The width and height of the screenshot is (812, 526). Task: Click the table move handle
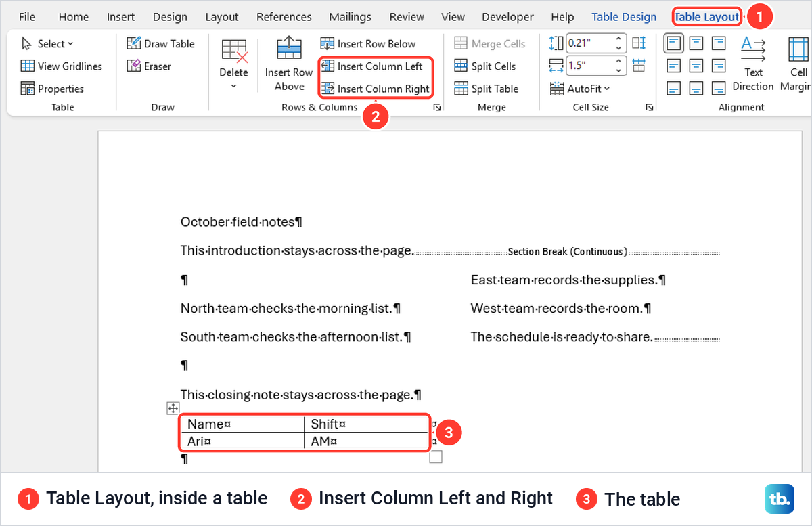[x=173, y=408]
